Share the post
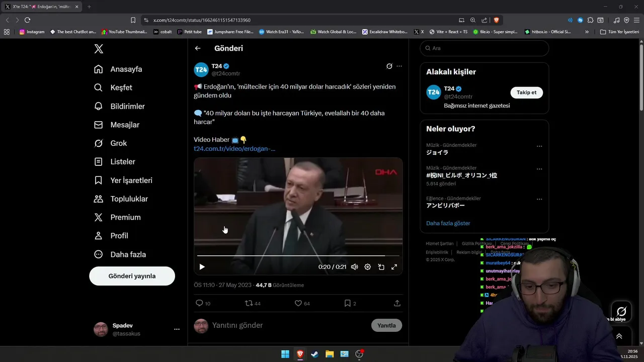Image resolution: width=644 pixels, height=362 pixels. tap(397, 303)
